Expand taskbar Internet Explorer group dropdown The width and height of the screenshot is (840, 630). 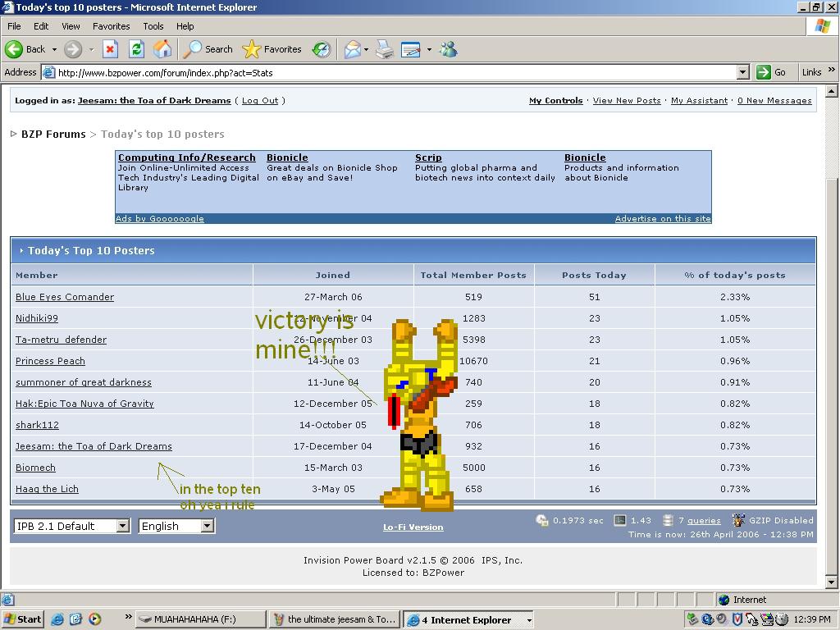[x=529, y=620]
